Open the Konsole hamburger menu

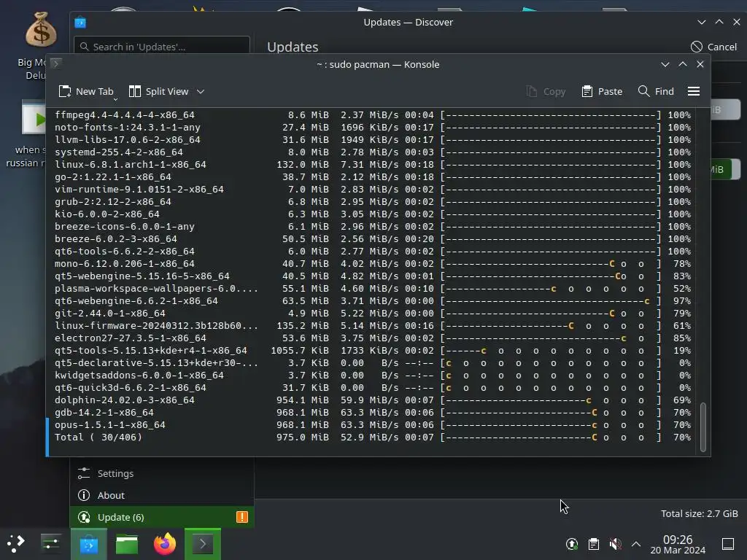pos(694,91)
